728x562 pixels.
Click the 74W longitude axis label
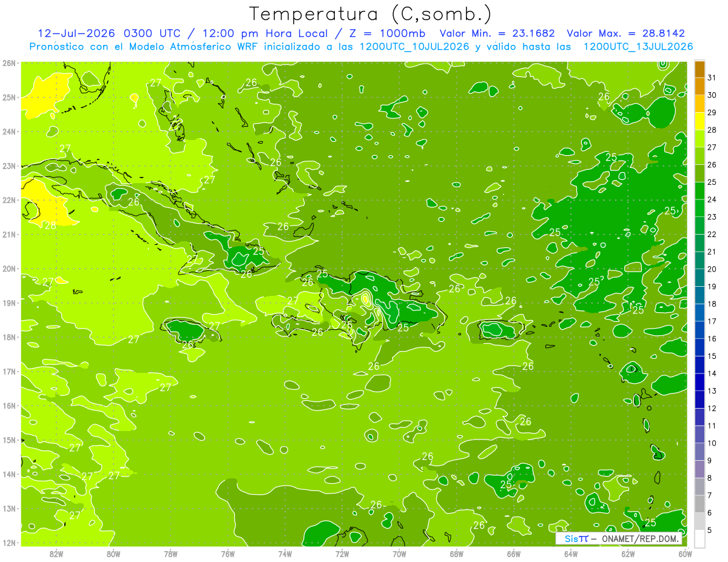[285, 553]
